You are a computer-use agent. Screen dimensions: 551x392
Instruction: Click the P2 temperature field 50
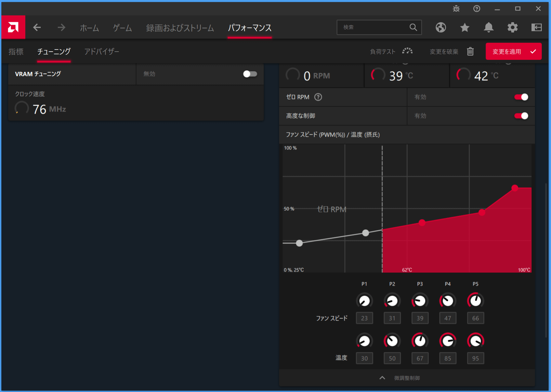coord(392,358)
